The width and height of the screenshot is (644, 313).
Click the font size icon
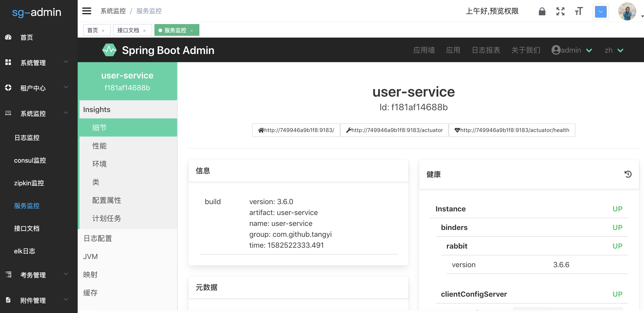579,11
